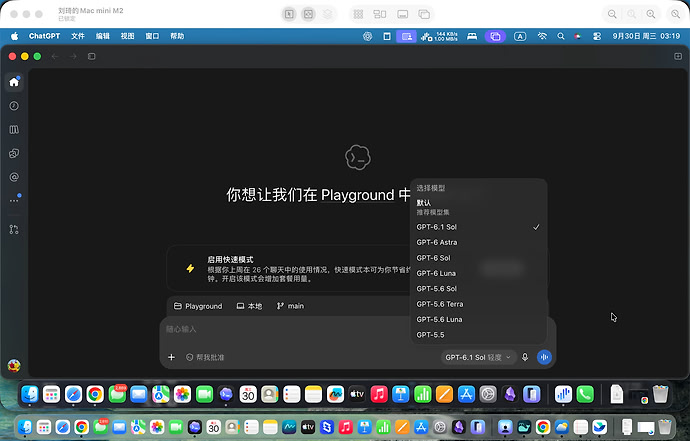Click the Mission Control button in viewer toolbar

[380, 14]
